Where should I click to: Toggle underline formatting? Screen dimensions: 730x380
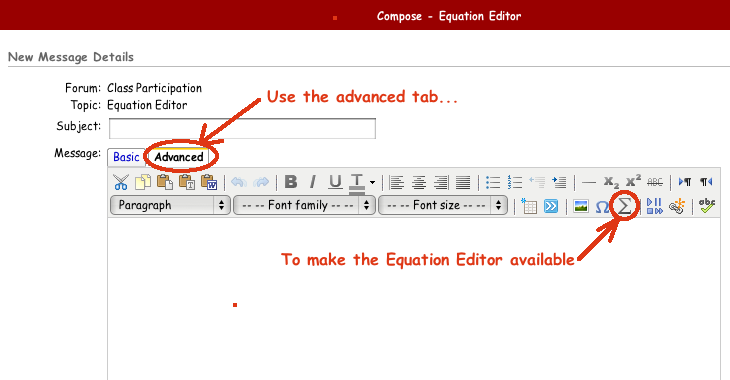(x=335, y=182)
